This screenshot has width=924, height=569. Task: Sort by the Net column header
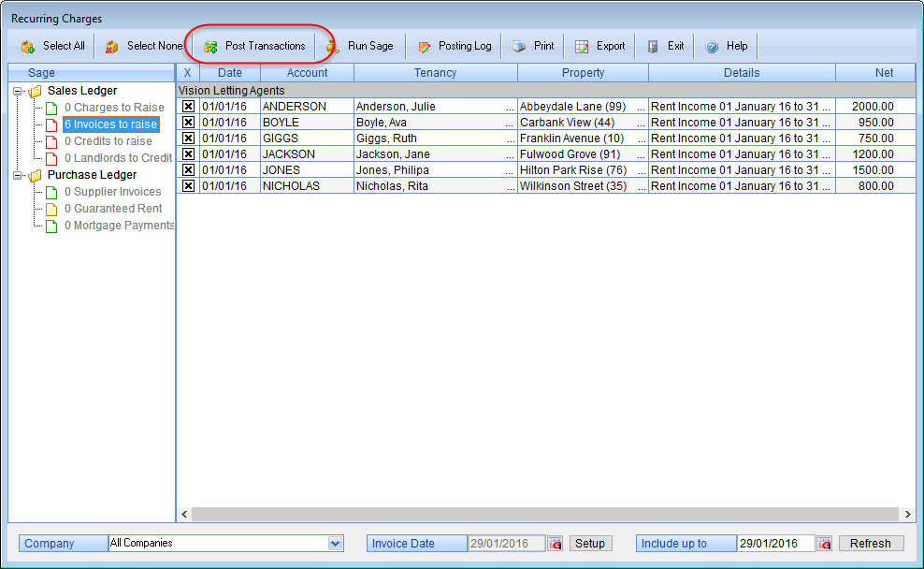click(x=875, y=72)
